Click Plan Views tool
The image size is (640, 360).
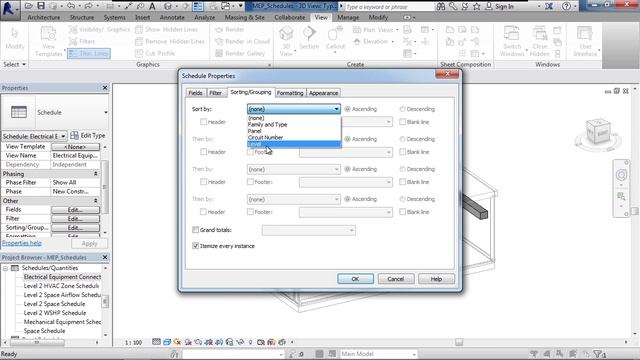pyautogui.click(x=375, y=29)
